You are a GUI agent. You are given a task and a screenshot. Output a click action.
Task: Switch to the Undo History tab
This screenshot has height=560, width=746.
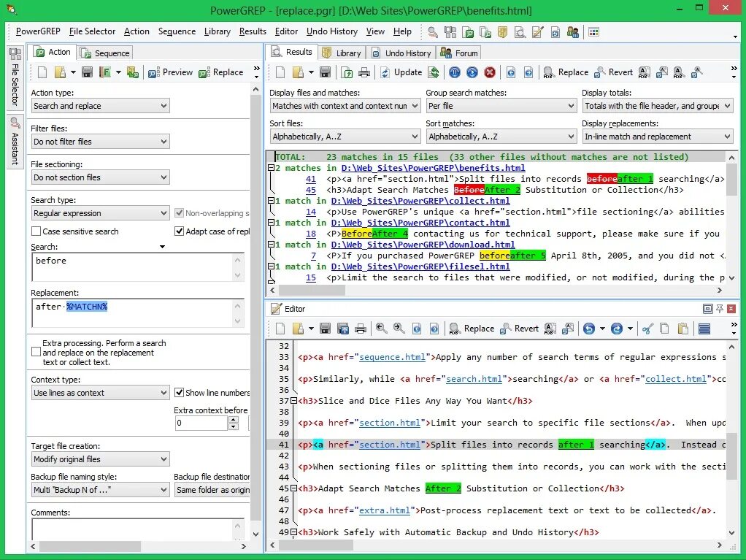pos(402,53)
